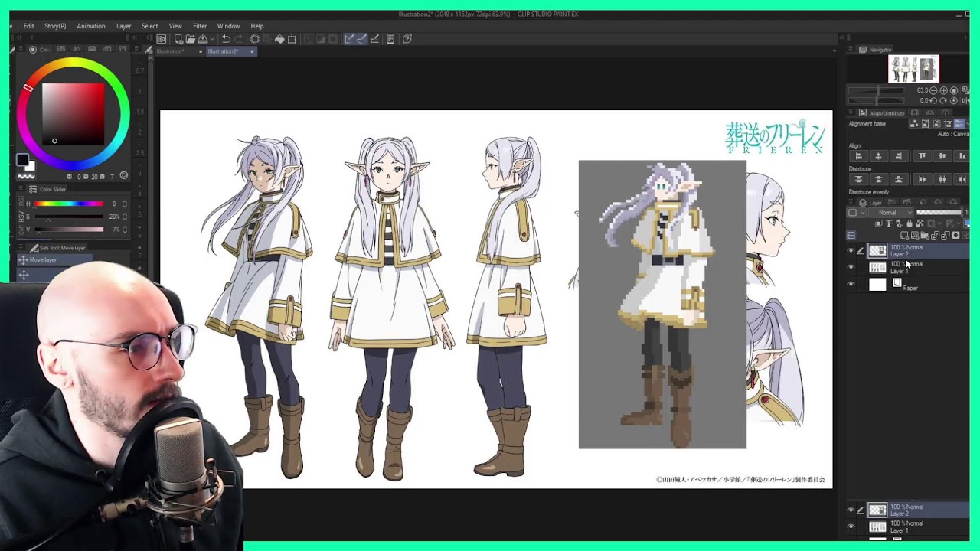Click Align right edges button
The image size is (980, 551).
898,156
